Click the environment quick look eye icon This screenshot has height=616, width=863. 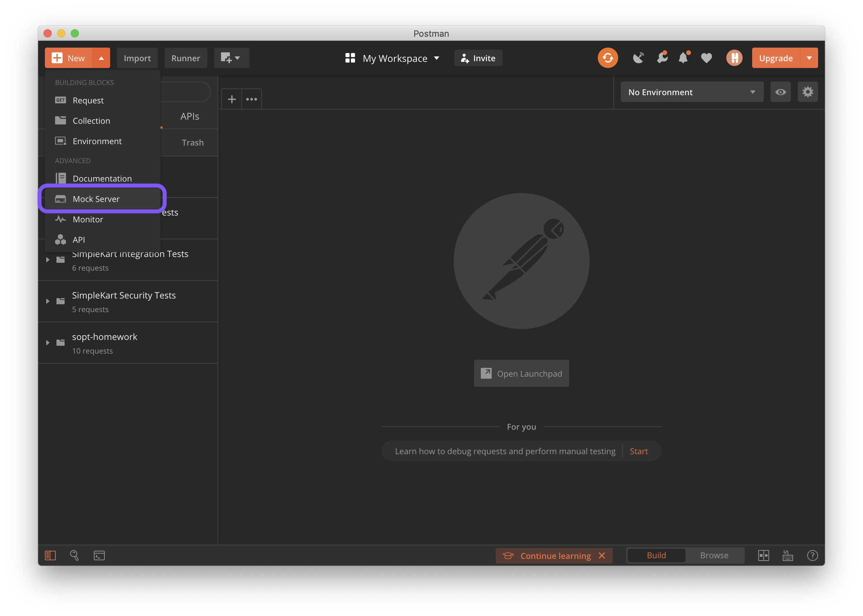(780, 92)
